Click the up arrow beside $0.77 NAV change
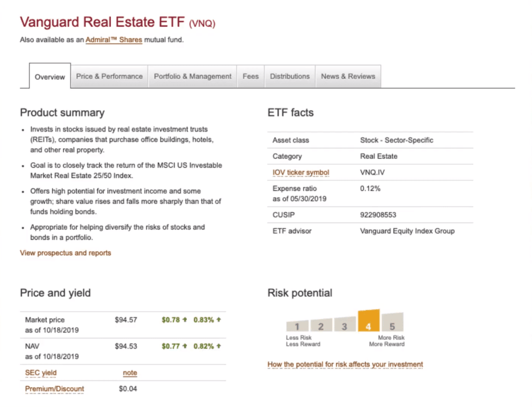Image resolution: width=532 pixels, height=407 pixels. (x=184, y=346)
